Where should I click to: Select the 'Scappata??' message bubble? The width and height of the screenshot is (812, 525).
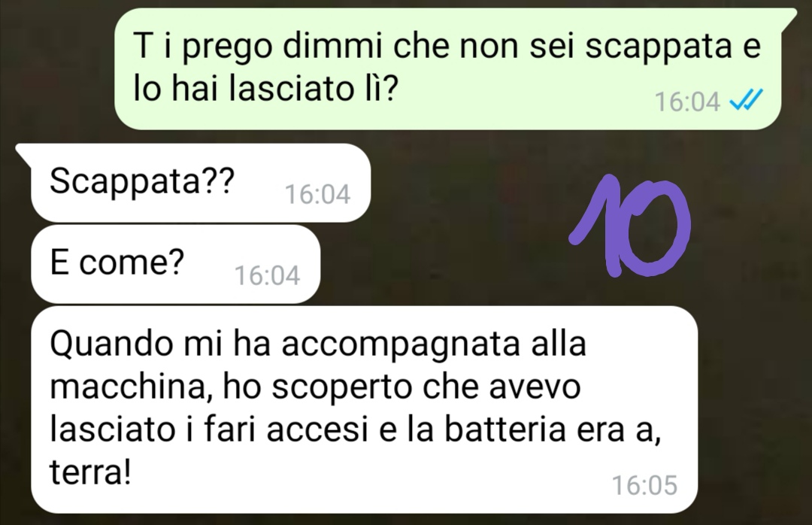click(x=201, y=183)
